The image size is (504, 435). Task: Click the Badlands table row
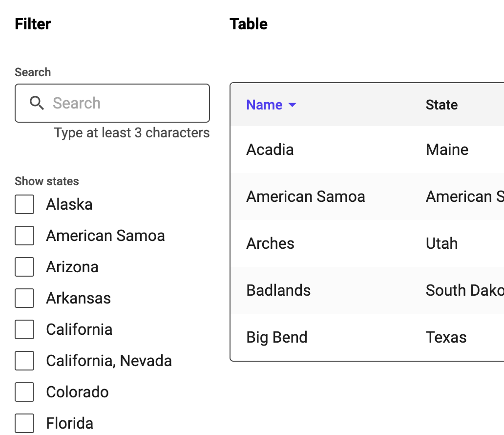tap(367, 290)
